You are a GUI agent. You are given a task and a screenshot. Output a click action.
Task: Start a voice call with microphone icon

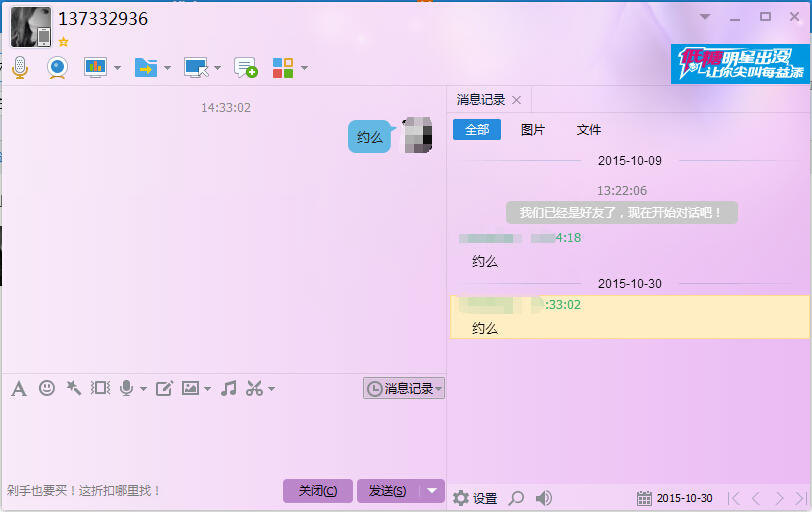click(x=20, y=67)
